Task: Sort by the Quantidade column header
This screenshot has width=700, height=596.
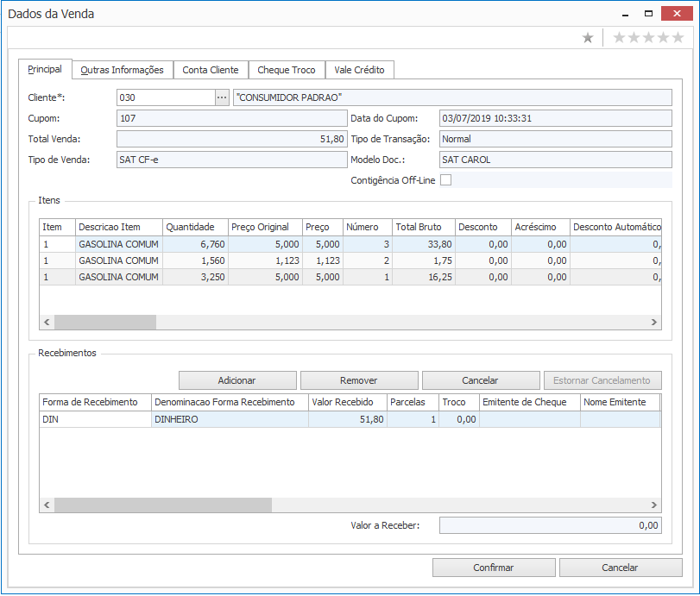Action: [196, 227]
